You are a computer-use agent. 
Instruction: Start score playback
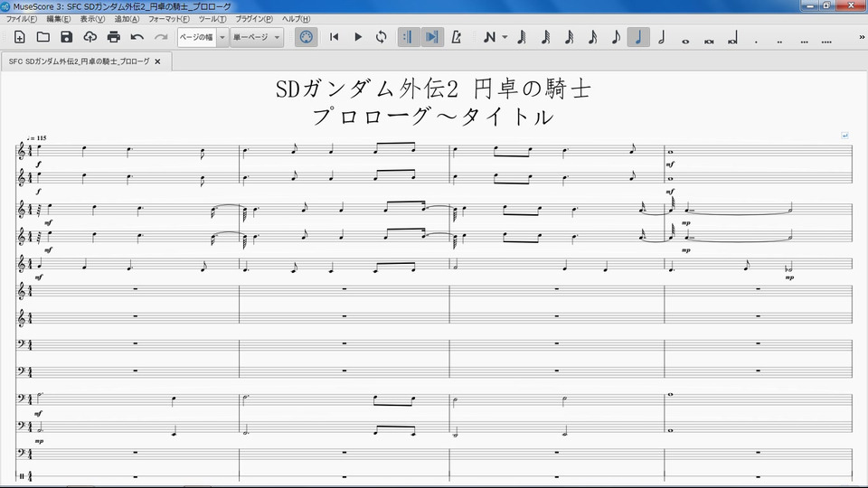358,37
